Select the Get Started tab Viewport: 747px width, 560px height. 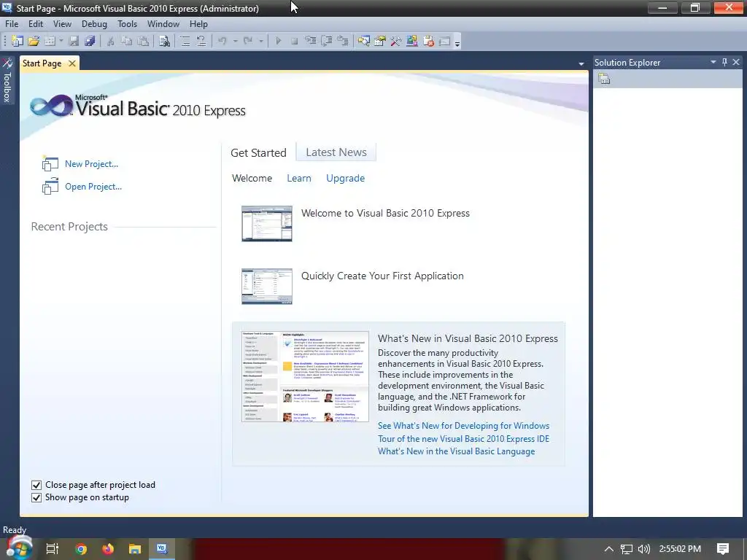pyautogui.click(x=259, y=153)
